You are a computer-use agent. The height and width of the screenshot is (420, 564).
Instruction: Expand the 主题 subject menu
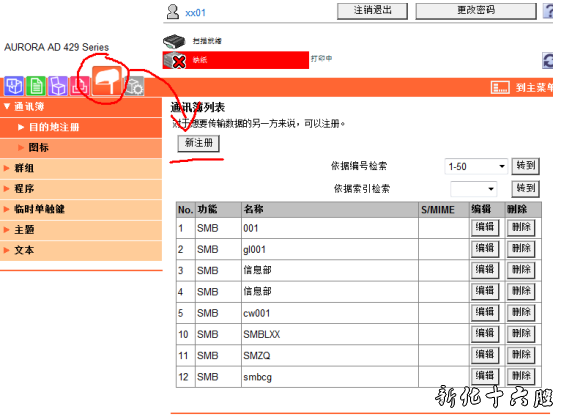(81, 230)
